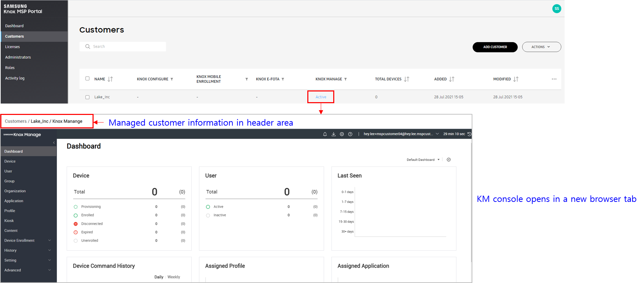The height and width of the screenshot is (283, 644).
Task: Open the account email dropdown
Action: click(x=401, y=134)
